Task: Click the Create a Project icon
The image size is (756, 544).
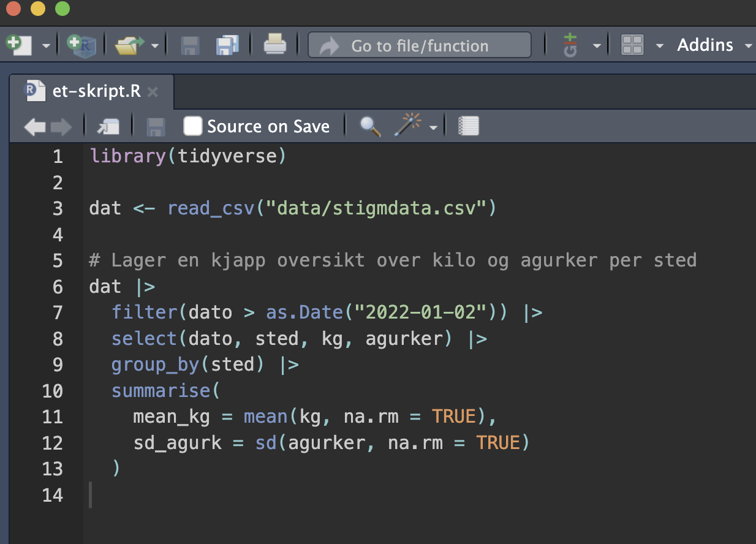Action: (81, 45)
